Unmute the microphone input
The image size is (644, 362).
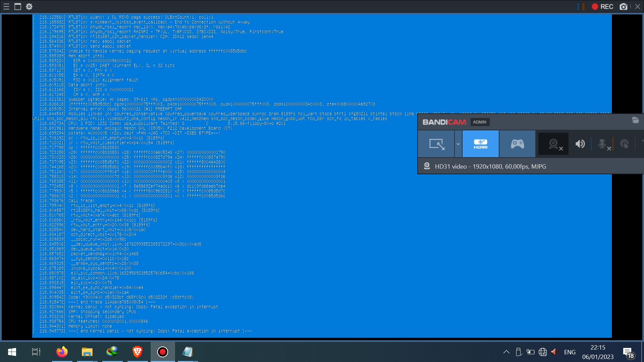coord(602,144)
